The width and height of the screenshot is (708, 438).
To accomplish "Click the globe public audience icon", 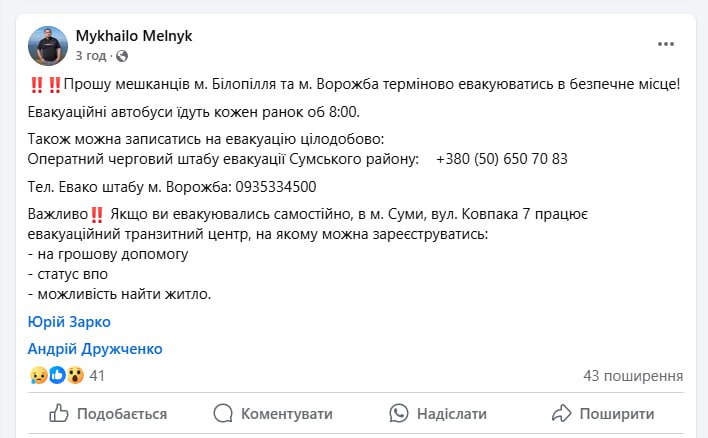I will (x=122, y=55).
